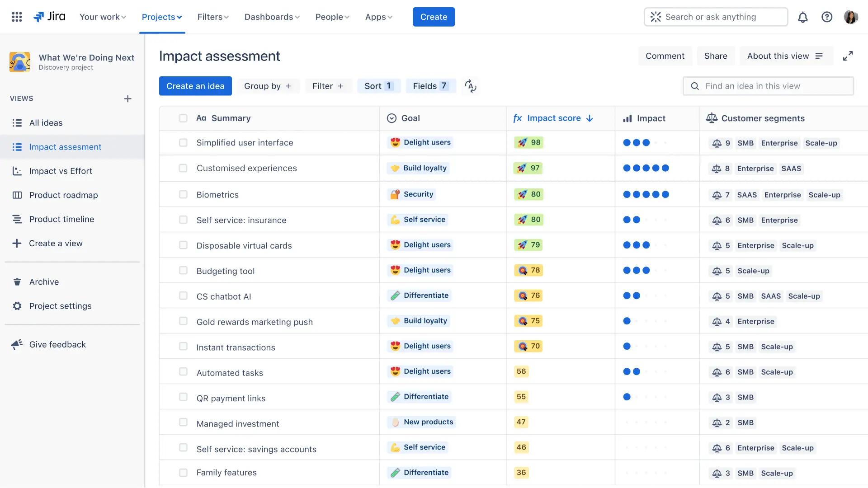This screenshot has width=868, height=488.
Task: Expand the Projects dropdown menu
Action: (x=161, y=17)
